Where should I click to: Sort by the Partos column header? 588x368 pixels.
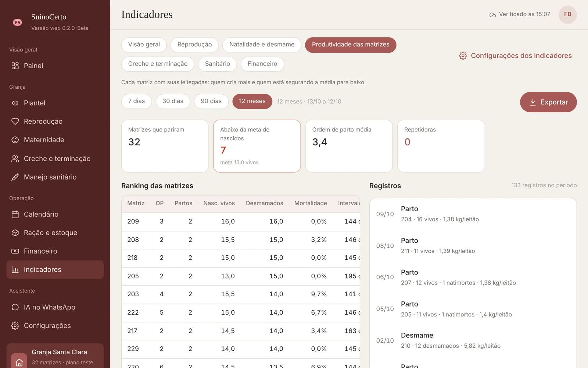[x=183, y=203]
